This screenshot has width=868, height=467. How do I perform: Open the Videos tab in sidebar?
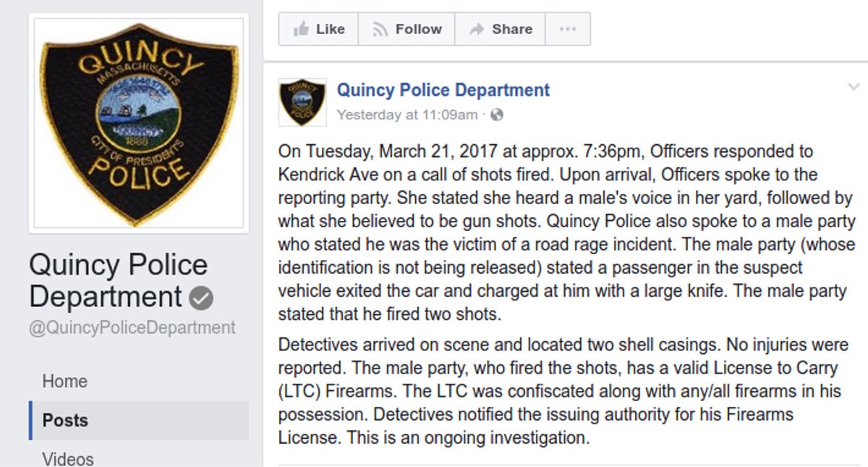[68, 458]
